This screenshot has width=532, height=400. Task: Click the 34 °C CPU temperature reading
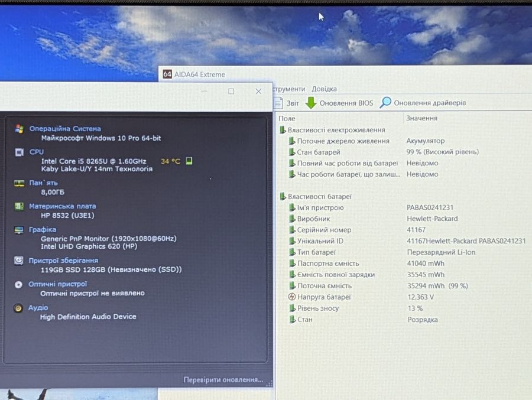(171, 161)
